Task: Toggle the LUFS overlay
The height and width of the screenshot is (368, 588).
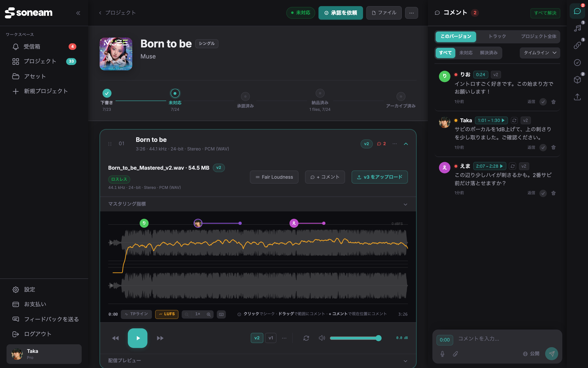Action: point(167,314)
